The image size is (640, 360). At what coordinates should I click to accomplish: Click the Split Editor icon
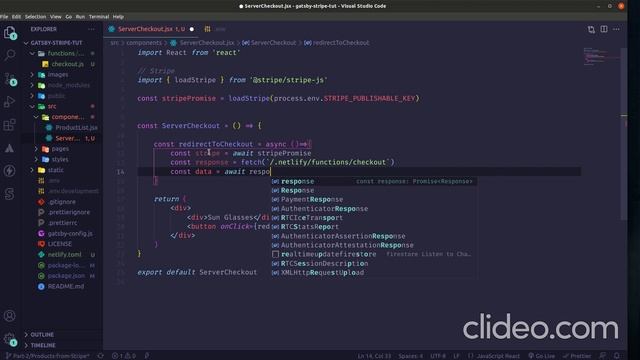coord(604,29)
